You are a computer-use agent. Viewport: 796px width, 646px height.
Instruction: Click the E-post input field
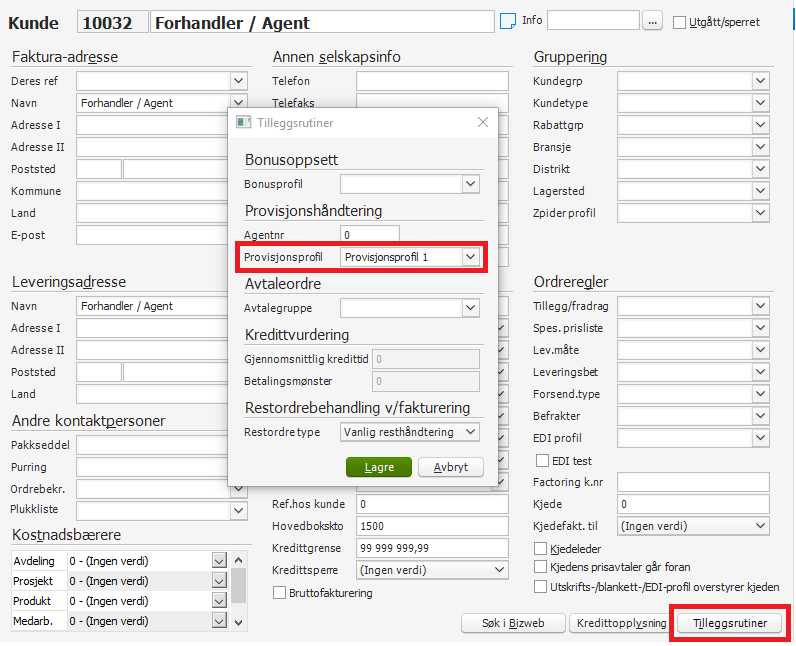tap(152, 235)
